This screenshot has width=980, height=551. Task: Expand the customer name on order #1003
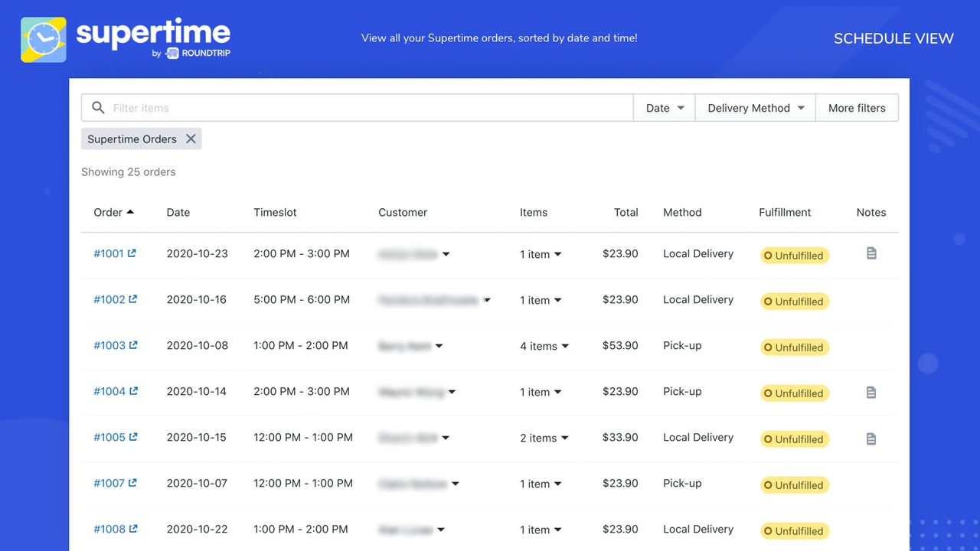pyautogui.click(x=438, y=345)
